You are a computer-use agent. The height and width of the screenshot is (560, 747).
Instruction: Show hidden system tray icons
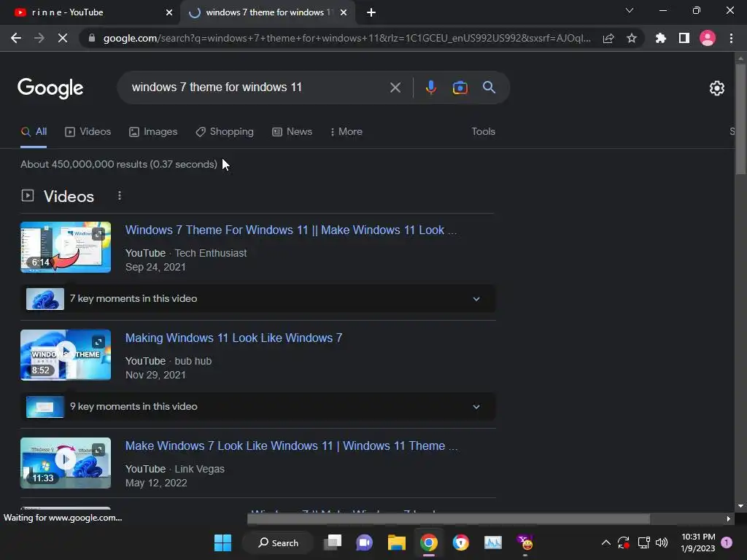(606, 542)
